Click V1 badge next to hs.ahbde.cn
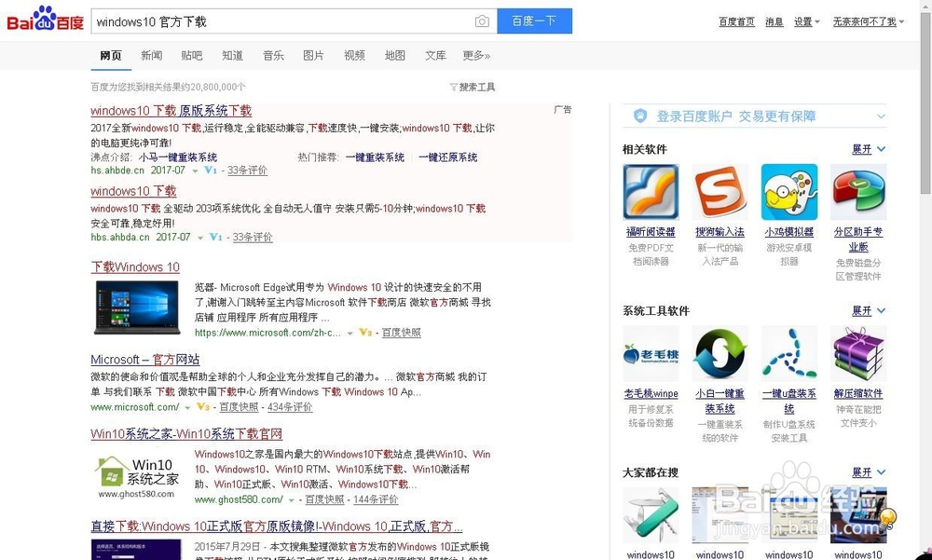The width and height of the screenshot is (932, 560). (x=211, y=170)
